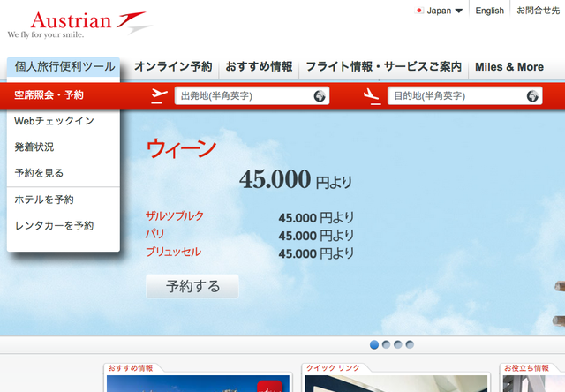This screenshot has height=392, width=565.
Task: Select Webチェックイン menu entry
Action: click(54, 121)
